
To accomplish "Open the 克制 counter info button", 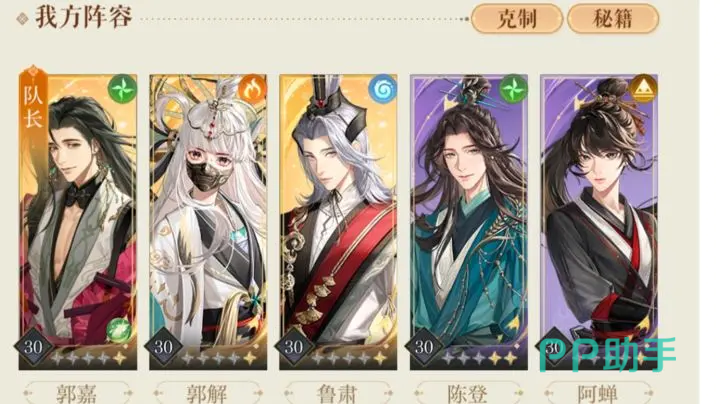I will (517, 19).
